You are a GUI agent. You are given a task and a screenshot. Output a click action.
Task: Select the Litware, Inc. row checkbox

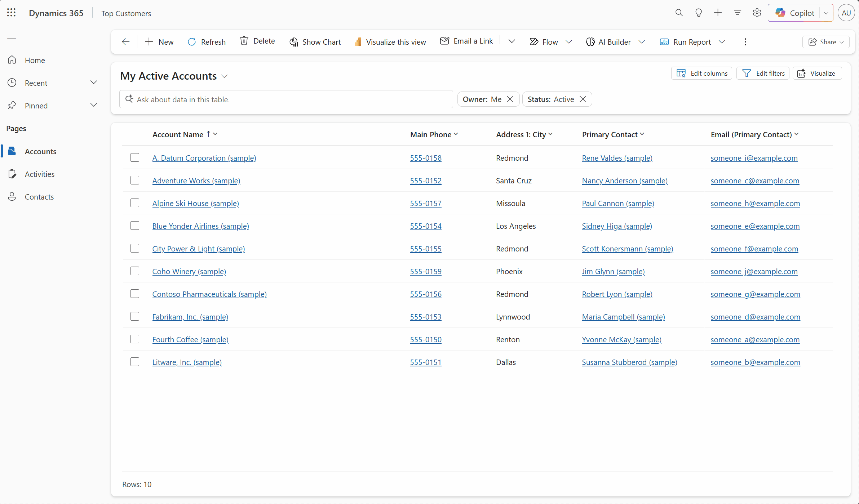click(x=135, y=362)
